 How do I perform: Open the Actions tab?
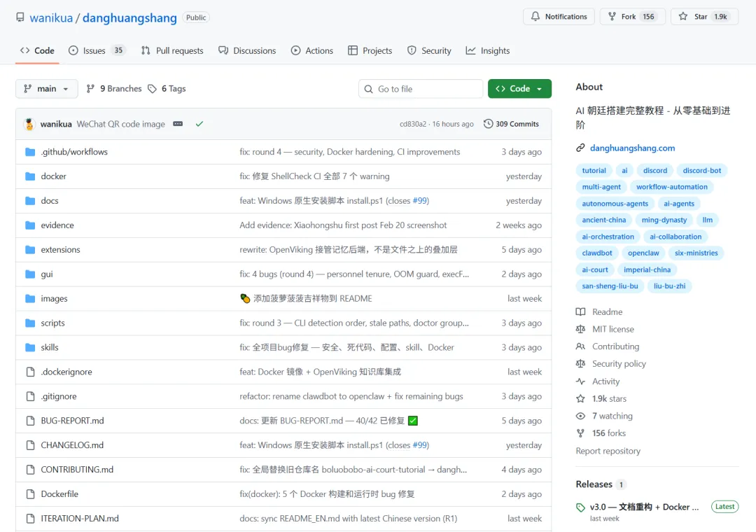point(312,50)
